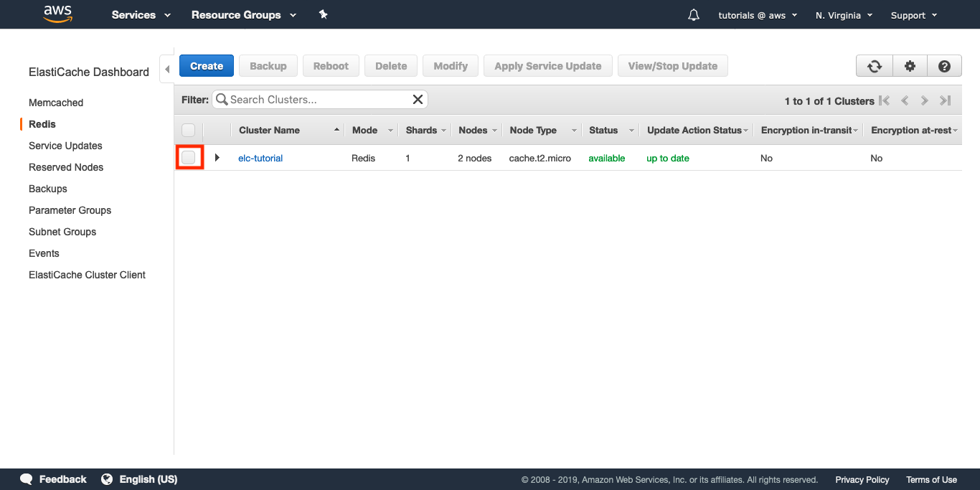Open Parameter Groups in the sidebar
Viewport: 980px width, 490px height.
(70, 210)
